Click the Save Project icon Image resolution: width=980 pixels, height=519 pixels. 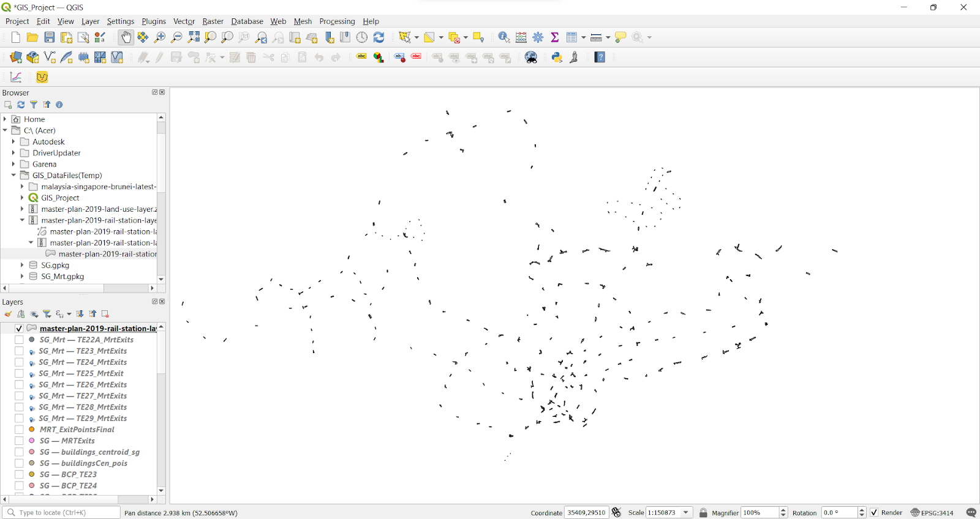coord(50,38)
